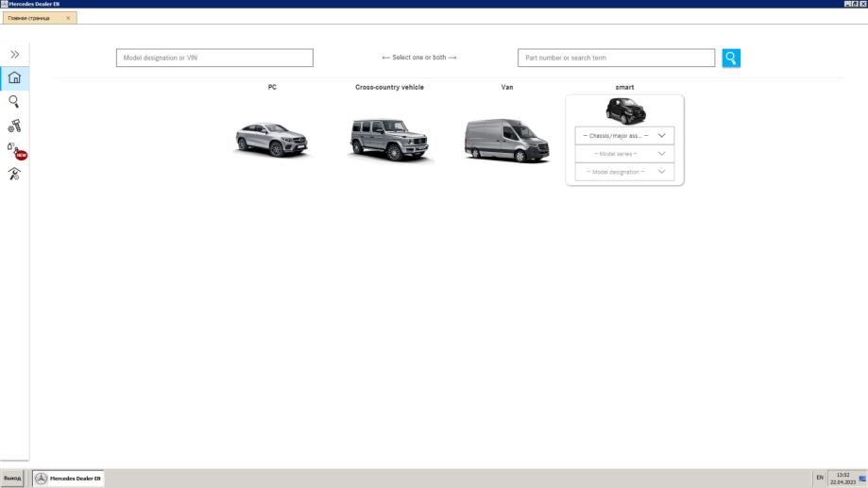868x488 pixels.
Task: Click the 'Select one or both' text
Action: (x=419, y=58)
